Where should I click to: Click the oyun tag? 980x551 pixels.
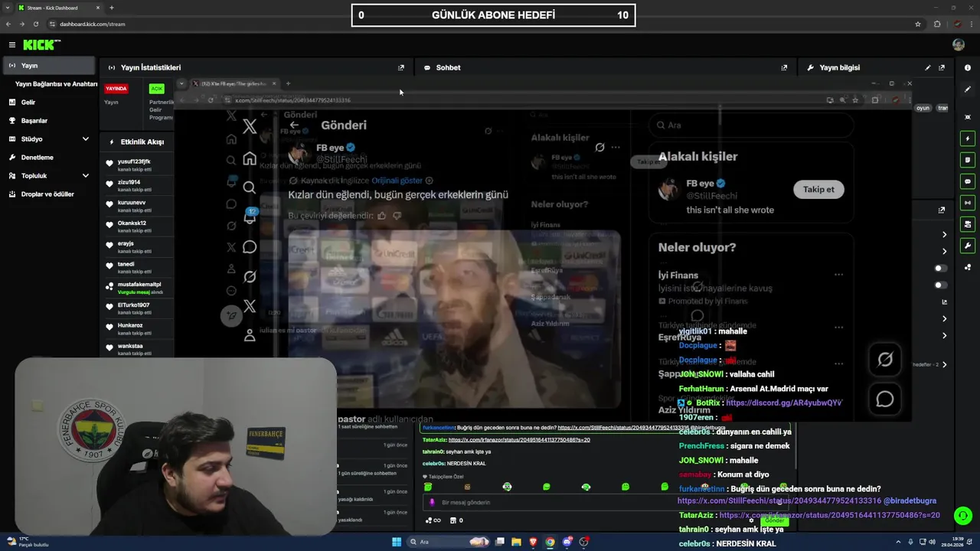[923, 108]
